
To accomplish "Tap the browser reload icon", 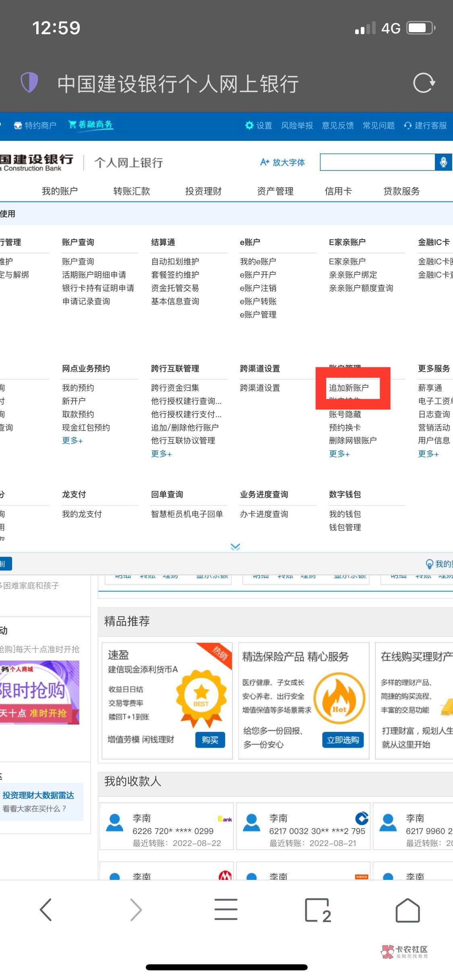I will tap(424, 83).
